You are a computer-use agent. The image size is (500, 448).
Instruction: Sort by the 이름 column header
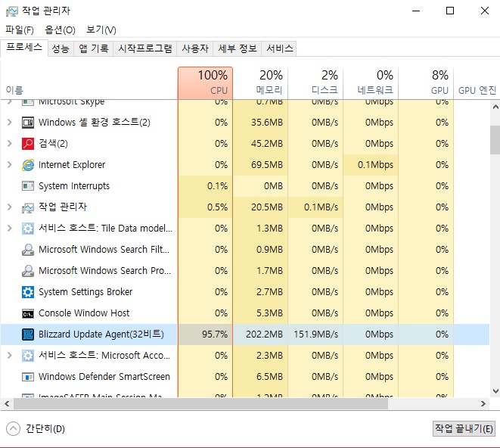[x=89, y=83]
